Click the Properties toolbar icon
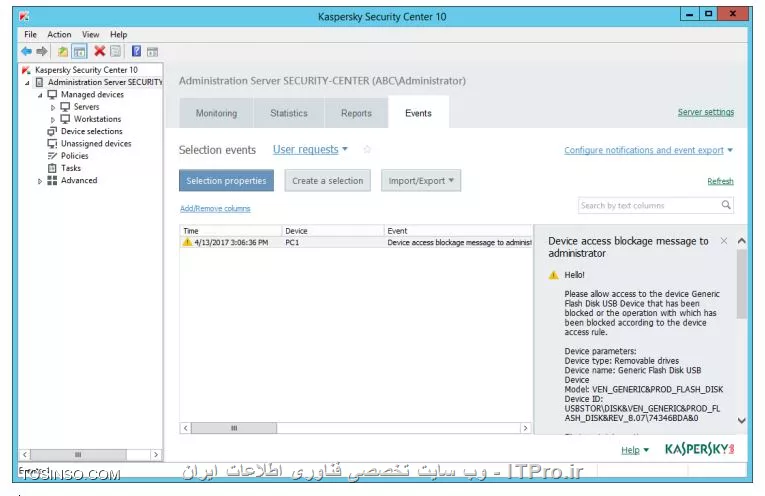The height and width of the screenshot is (496, 765). (x=116, y=51)
